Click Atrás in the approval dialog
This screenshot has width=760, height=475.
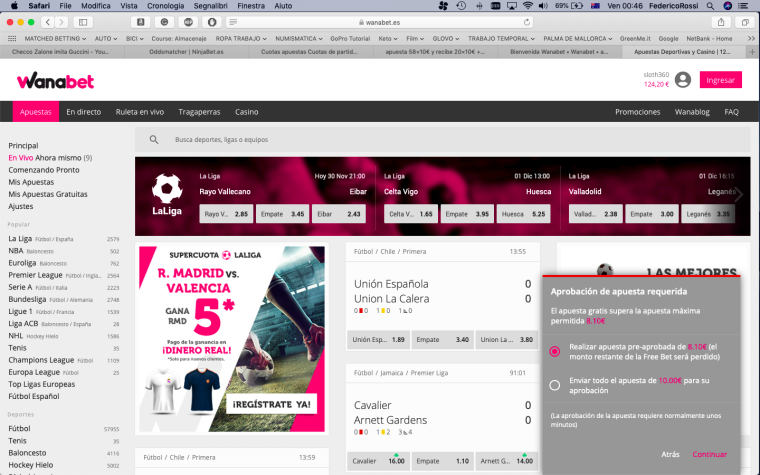click(670, 454)
